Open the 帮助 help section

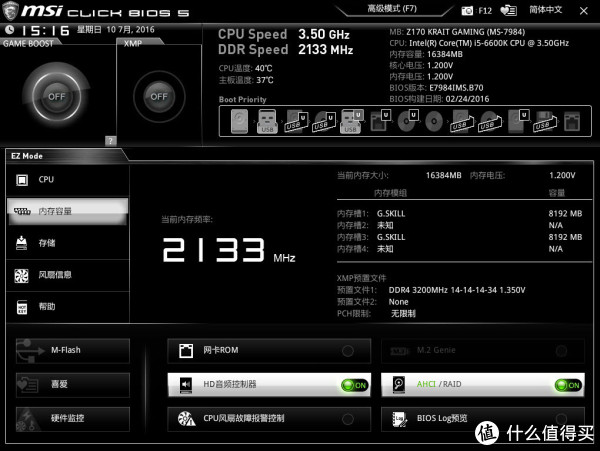tap(65, 306)
